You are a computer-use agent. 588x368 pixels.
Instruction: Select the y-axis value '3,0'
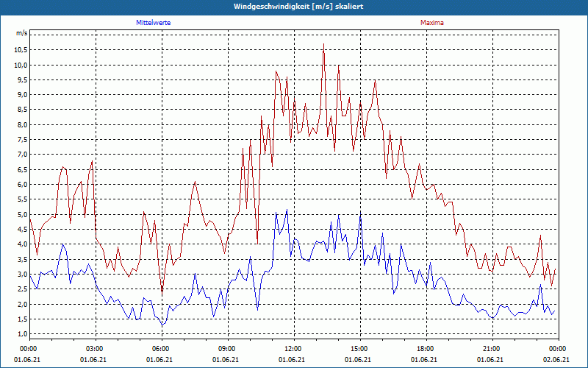click(x=23, y=274)
